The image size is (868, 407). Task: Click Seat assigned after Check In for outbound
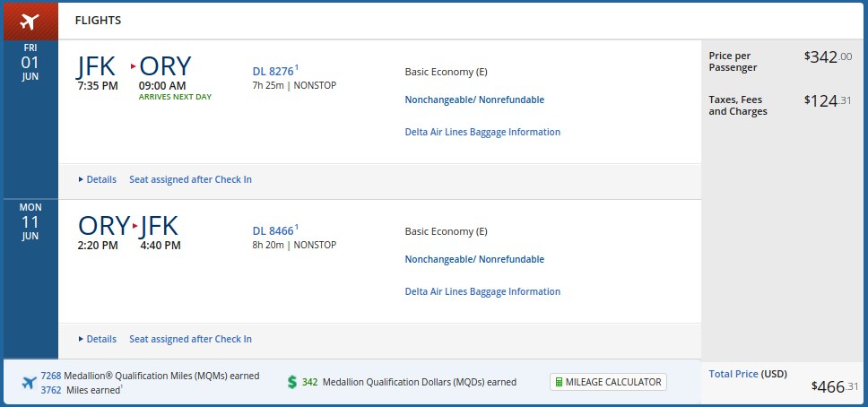(x=190, y=179)
